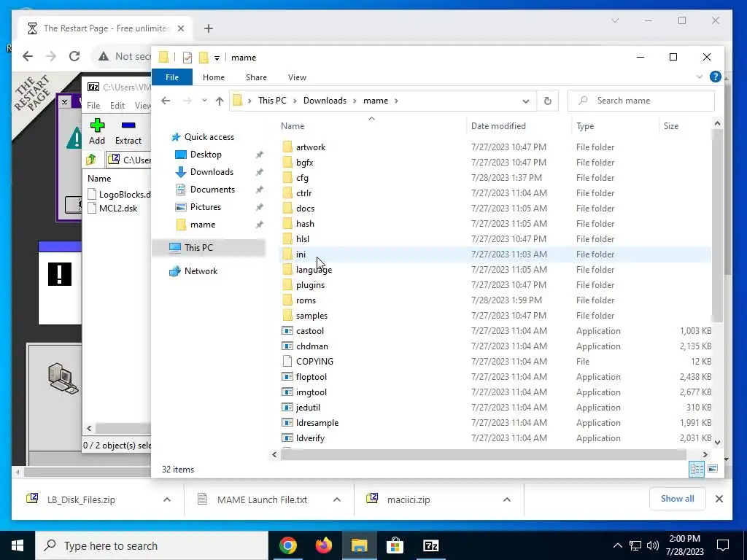747x560 pixels.
Task: Click the Explorer Help question mark icon
Action: (715, 77)
